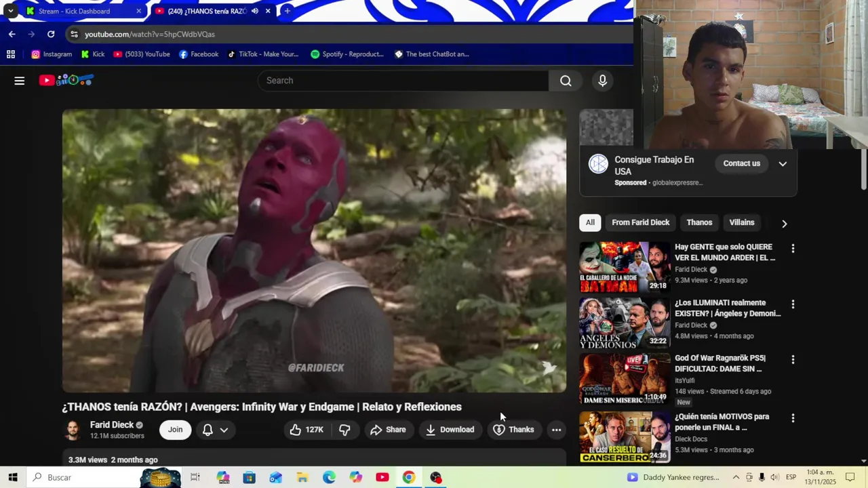Select the Thanos filter chip
Viewport: 868px width, 488px height.
[699, 222]
